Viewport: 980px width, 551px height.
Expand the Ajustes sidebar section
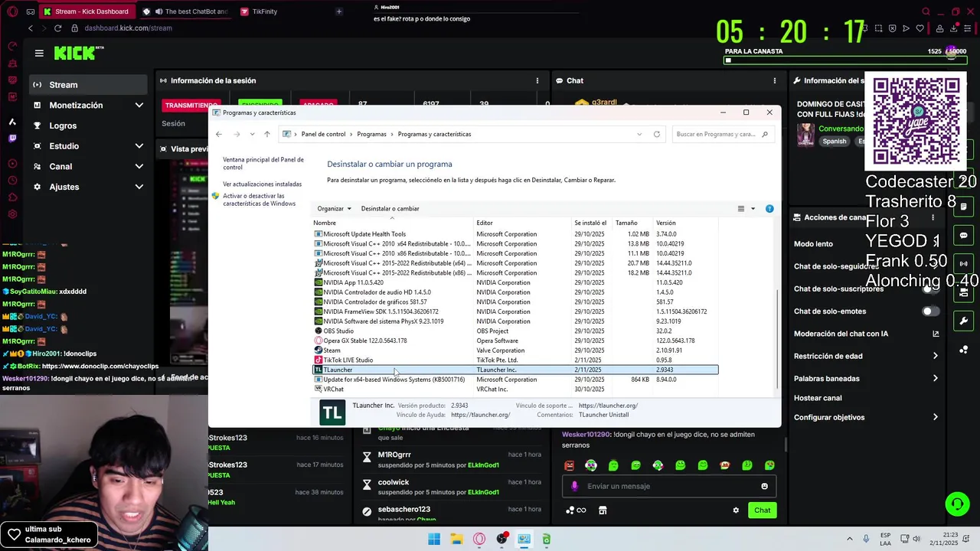139,187
